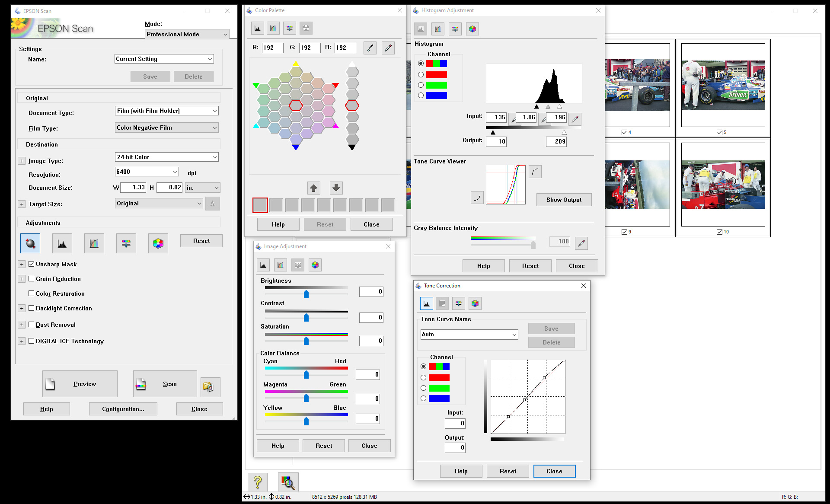Image resolution: width=830 pixels, height=504 pixels.
Task: Open Color Palette icon in Adjustments row
Action: coord(158,243)
